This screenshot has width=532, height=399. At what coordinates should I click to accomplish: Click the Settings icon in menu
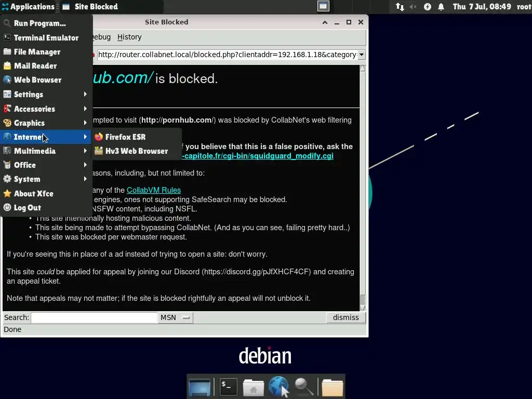click(7, 95)
